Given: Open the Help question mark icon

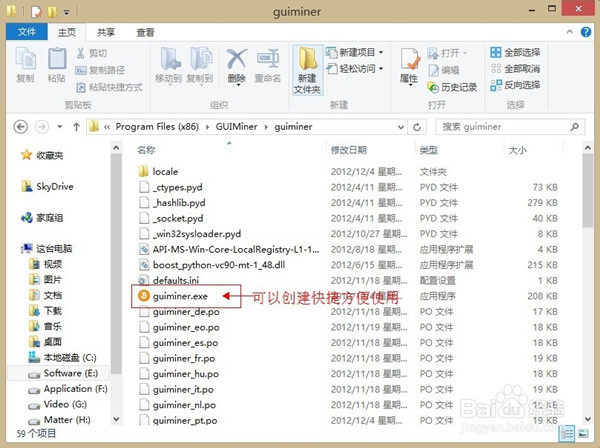Looking at the screenshot, I should point(585,32).
